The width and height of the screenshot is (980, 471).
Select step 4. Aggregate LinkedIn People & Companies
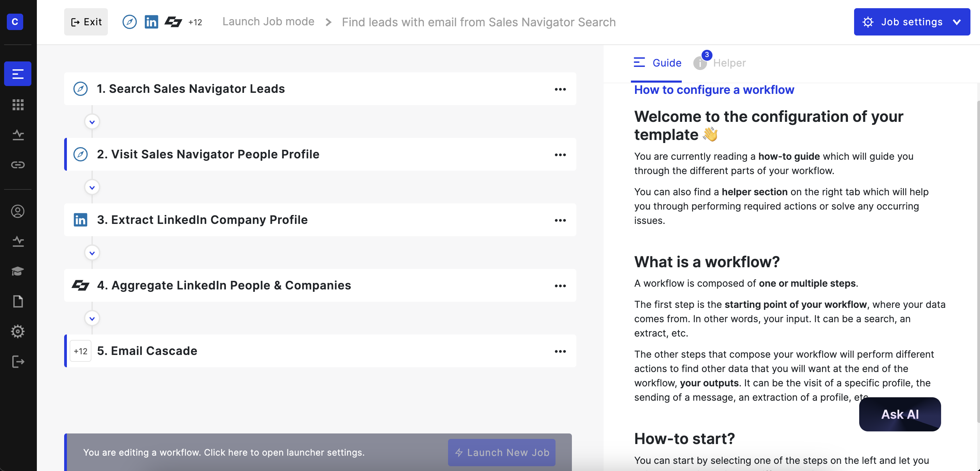point(320,285)
